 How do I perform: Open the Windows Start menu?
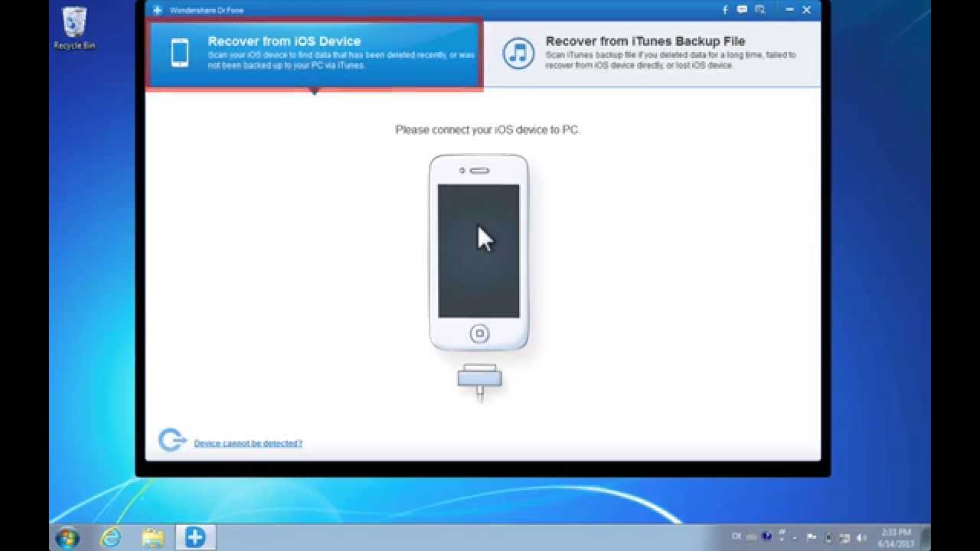(67, 537)
